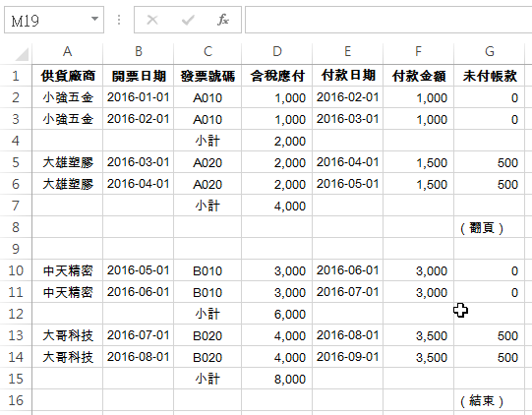The height and width of the screenshot is (415, 532).
Task: Select row 4 header
Action: point(16,141)
